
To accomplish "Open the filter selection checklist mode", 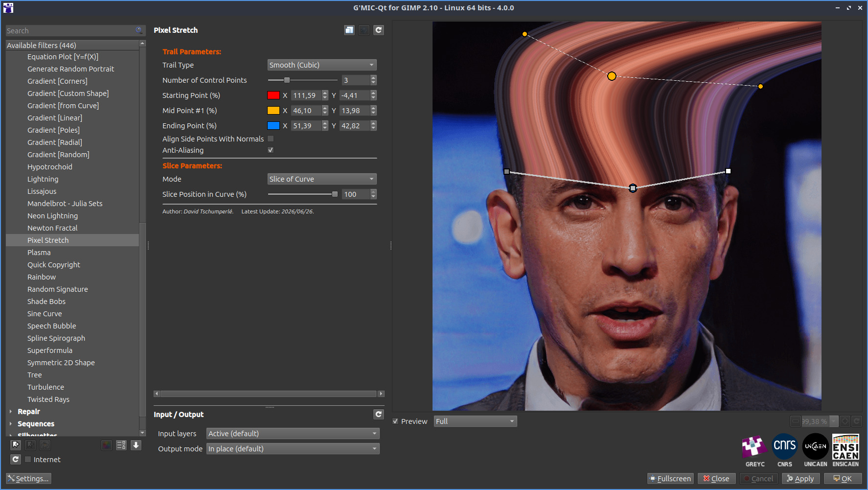I will click(121, 445).
